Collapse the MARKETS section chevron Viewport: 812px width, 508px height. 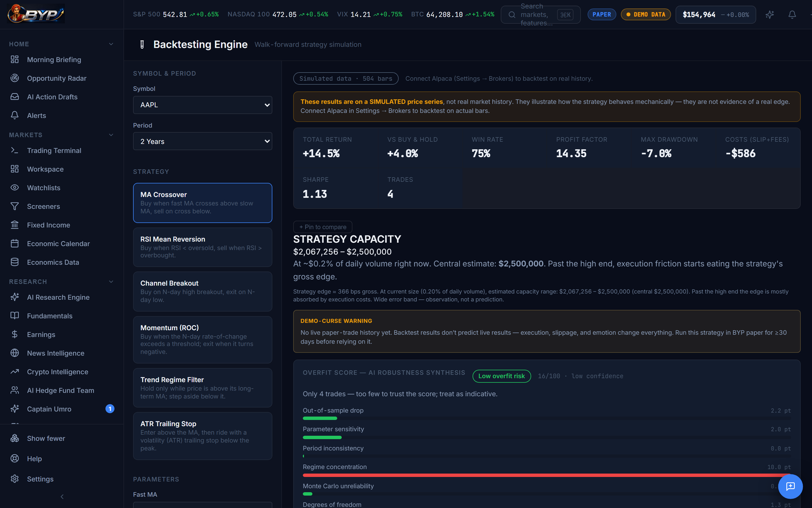111,135
